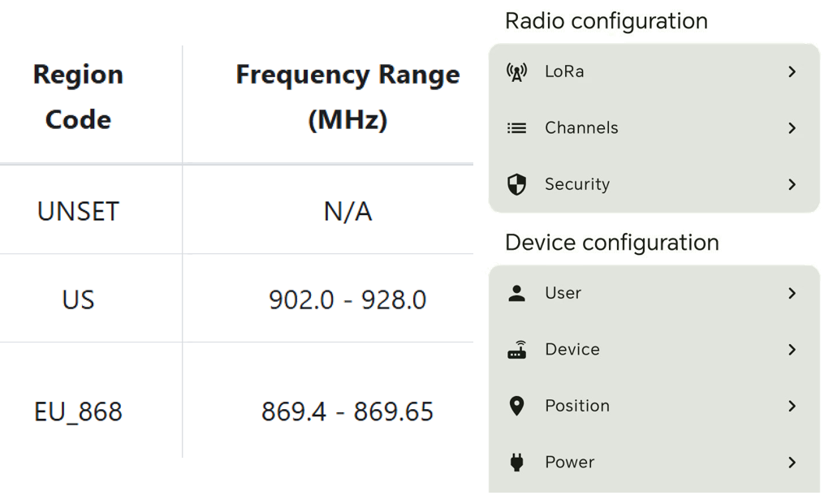Click the Power plug icon

(x=516, y=463)
